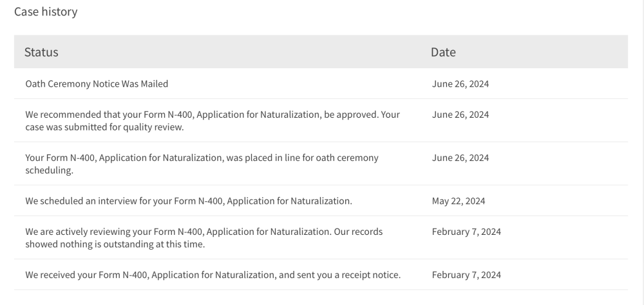Click the June 26 date of Oath Ceremony row
Image resolution: width=644 pixels, height=305 pixels.
[x=460, y=84]
